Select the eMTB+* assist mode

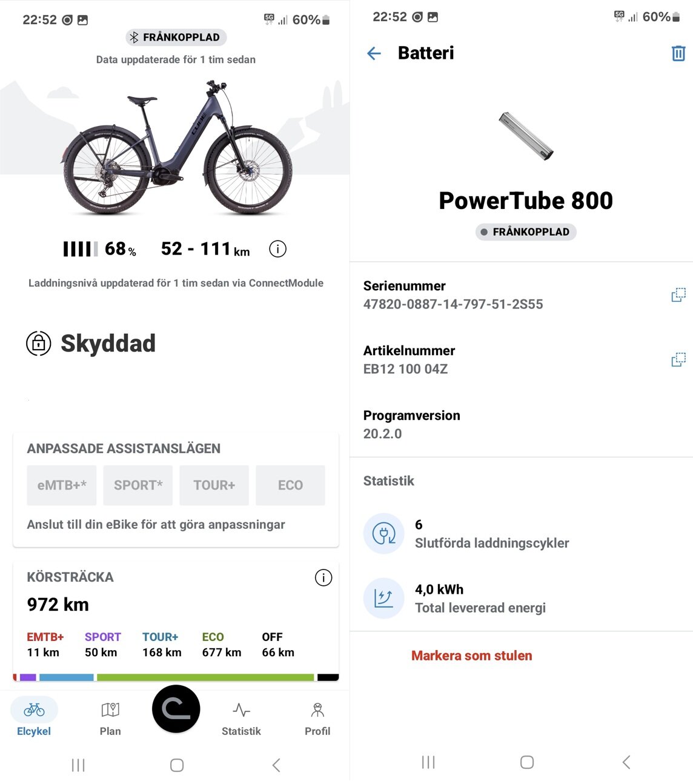pos(62,485)
